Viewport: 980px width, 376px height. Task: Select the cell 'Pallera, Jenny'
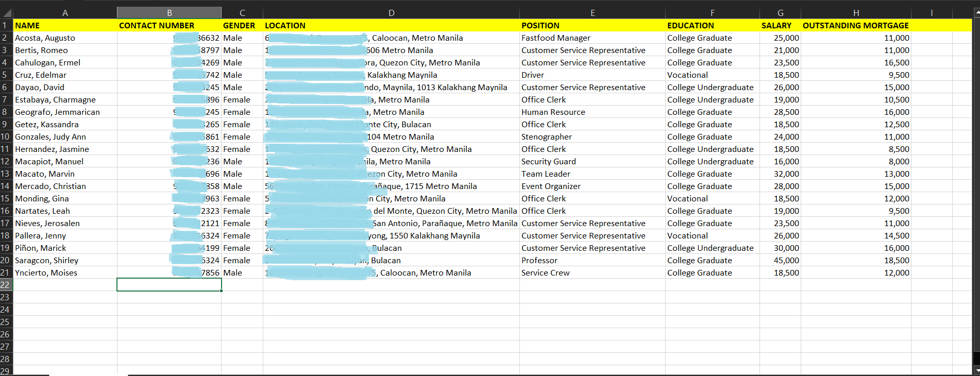click(x=65, y=235)
